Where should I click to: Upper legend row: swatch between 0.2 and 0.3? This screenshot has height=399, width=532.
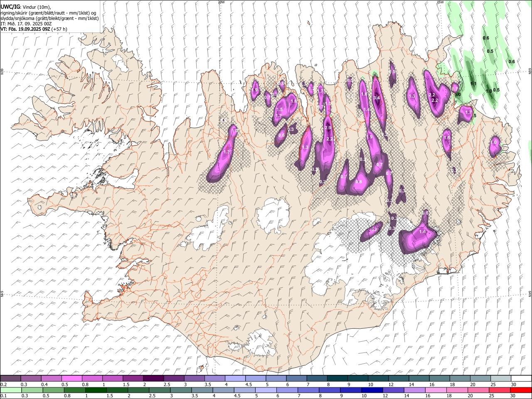click(x=10, y=378)
